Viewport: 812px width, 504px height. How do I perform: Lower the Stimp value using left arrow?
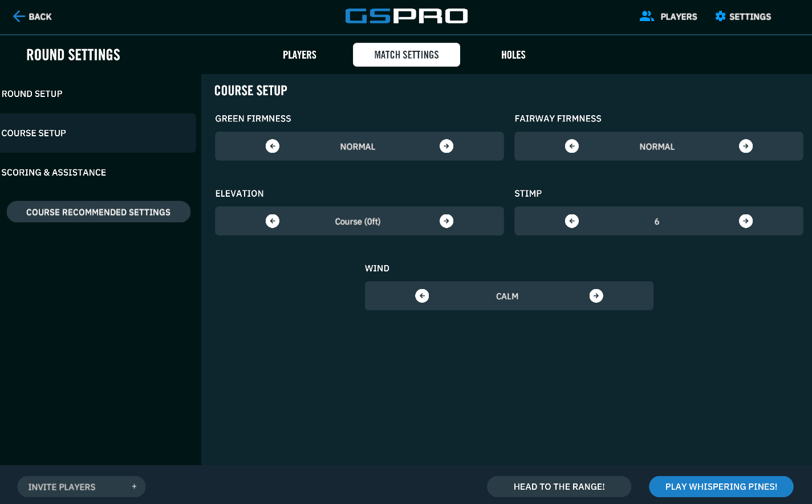(x=572, y=221)
